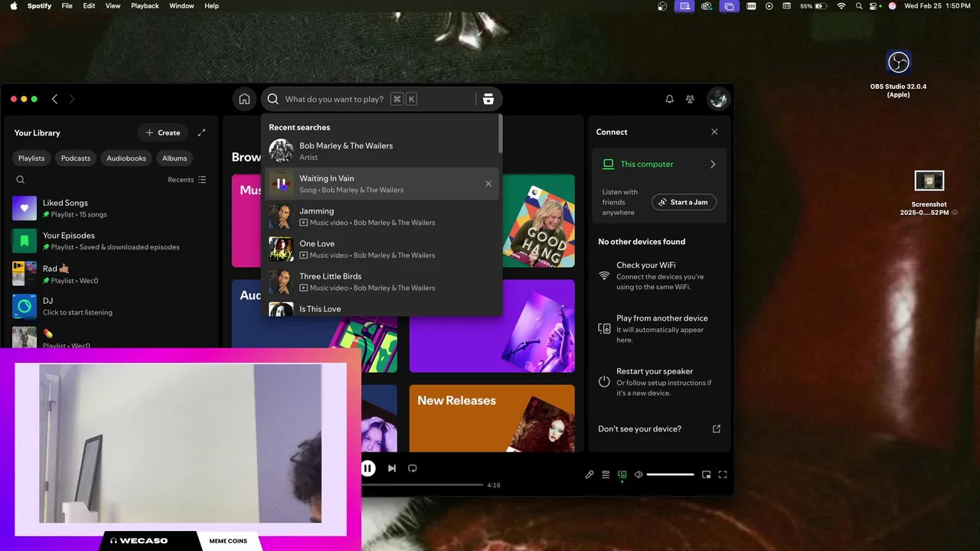Expand This computer device options
The image size is (980, 551).
pos(713,164)
